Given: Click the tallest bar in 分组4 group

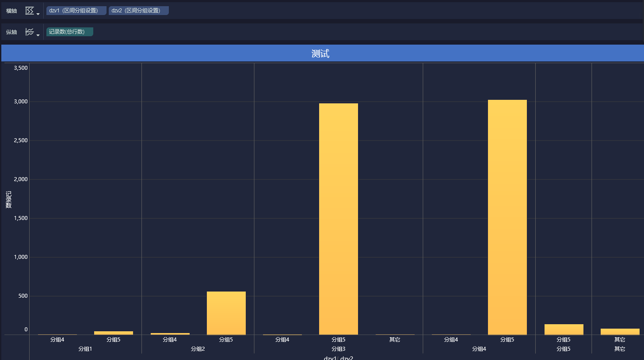Looking at the screenshot, I should pyautogui.click(x=507, y=217).
